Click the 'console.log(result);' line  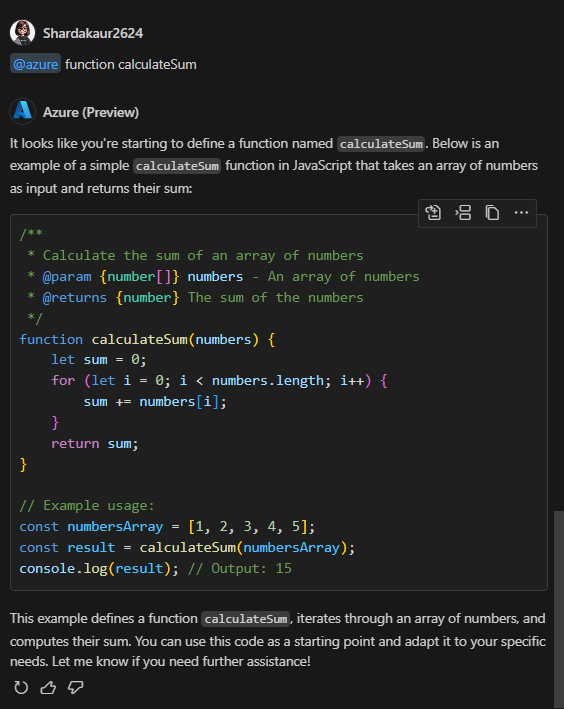pos(99,568)
